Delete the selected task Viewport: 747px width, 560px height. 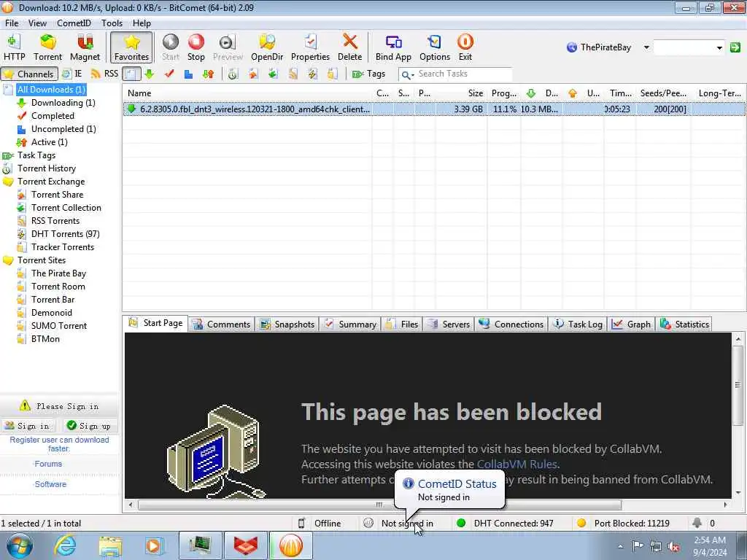pos(349,47)
